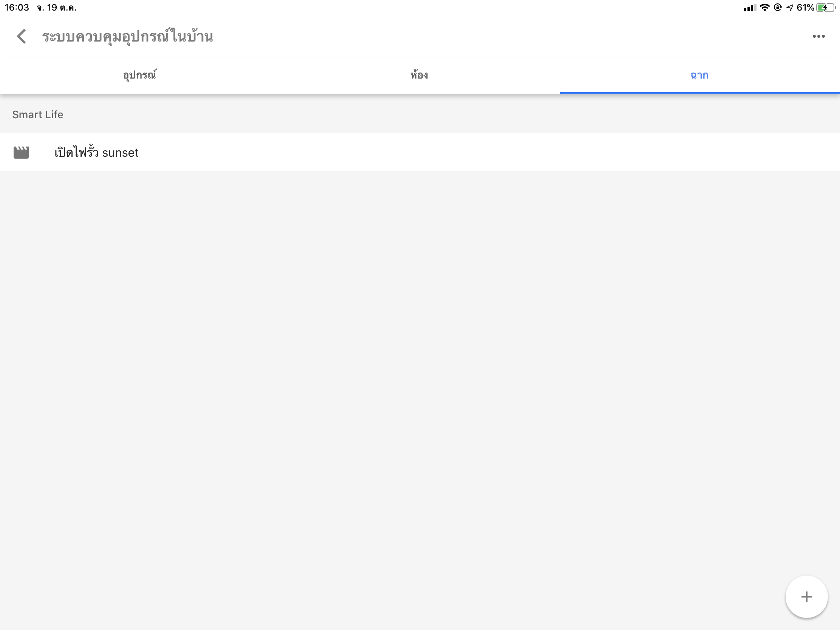This screenshot has width=840, height=630.
Task: Open the three-dot more options menu
Action: [818, 37]
